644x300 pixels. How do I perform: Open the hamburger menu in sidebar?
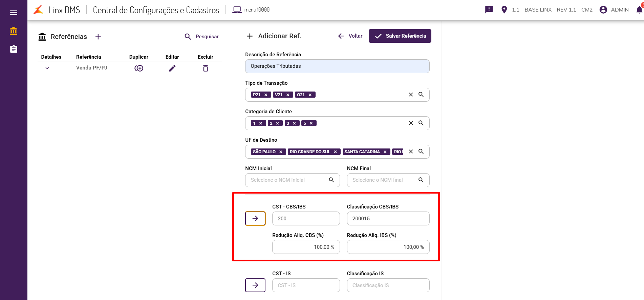(14, 13)
